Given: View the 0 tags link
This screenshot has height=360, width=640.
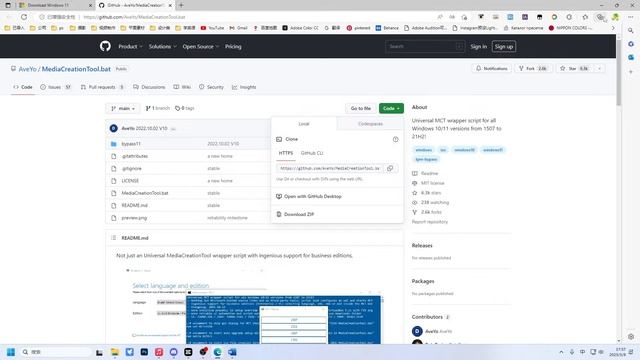Looking at the screenshot, I should pos(184,108).
